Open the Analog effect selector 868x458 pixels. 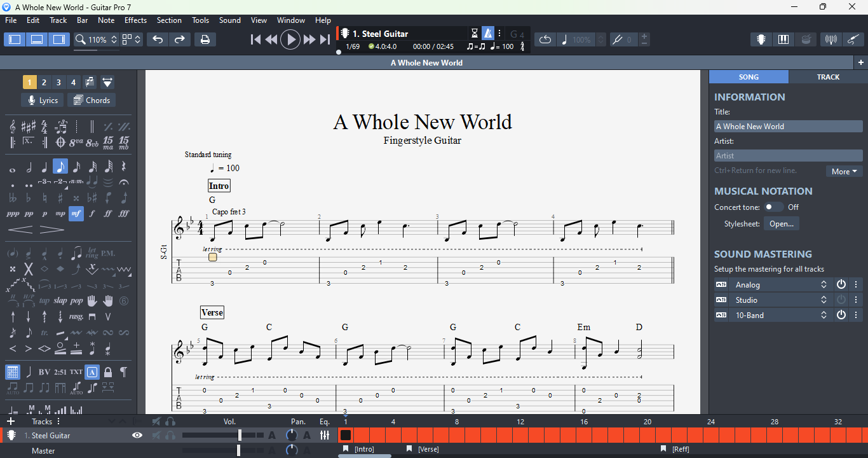point(781,284)
